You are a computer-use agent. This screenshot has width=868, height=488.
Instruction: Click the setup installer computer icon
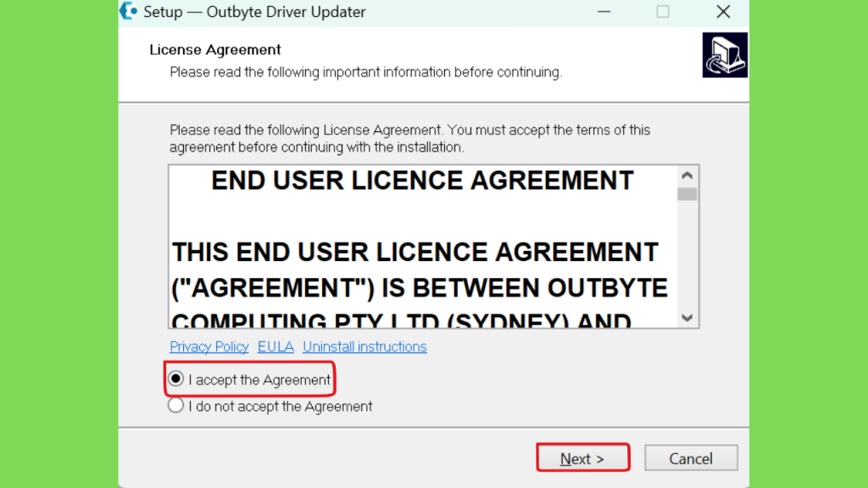[725, 55]
